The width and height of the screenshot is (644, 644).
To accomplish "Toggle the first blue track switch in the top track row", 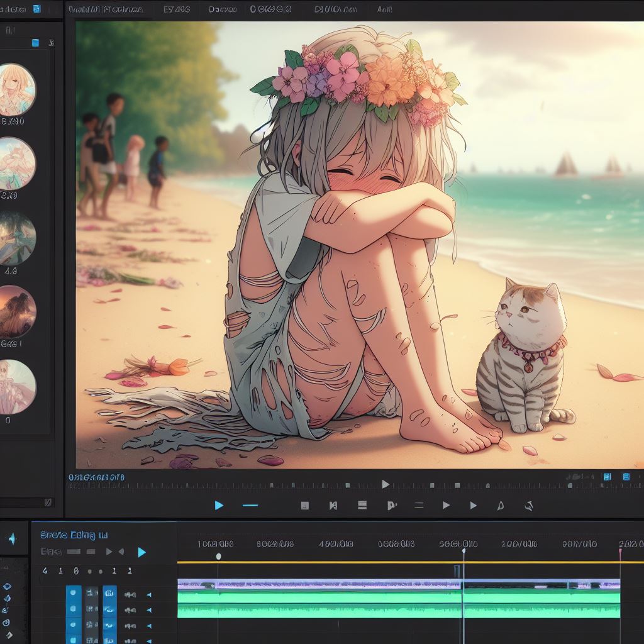I will point(74,594).
